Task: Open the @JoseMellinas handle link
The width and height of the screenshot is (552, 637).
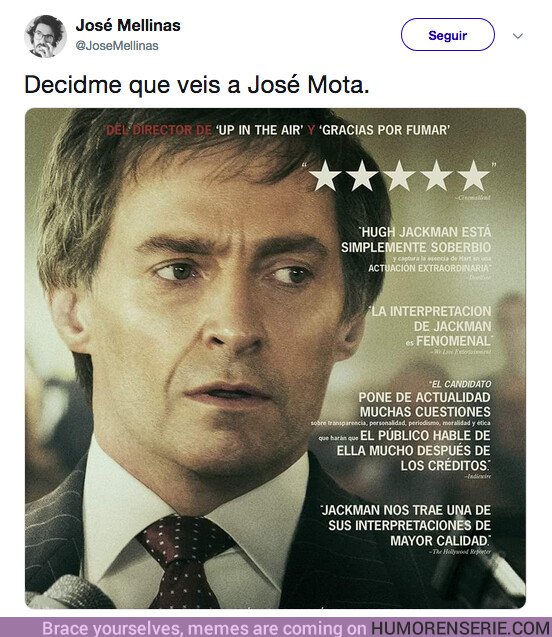Action: coord(117,46)
